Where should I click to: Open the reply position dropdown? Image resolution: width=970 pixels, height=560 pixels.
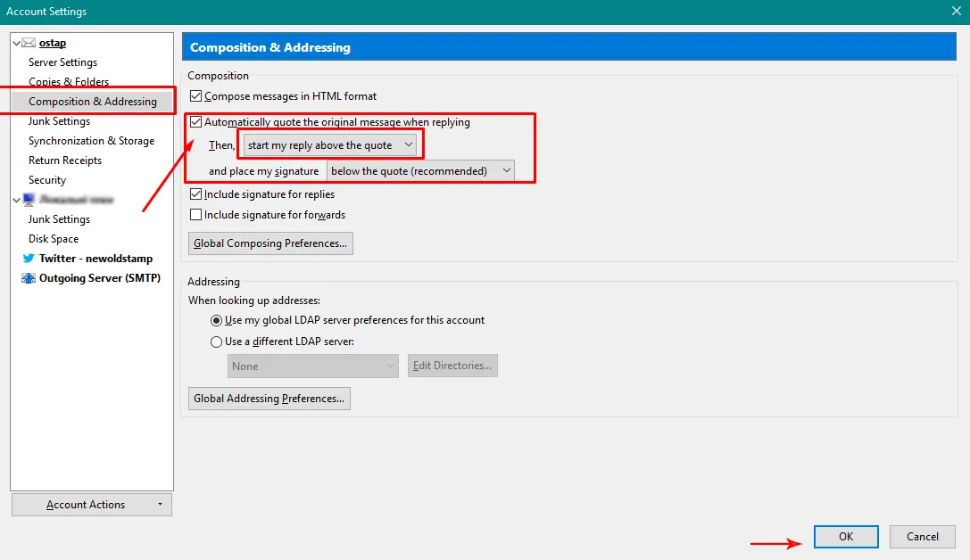(x=329, y=145)
